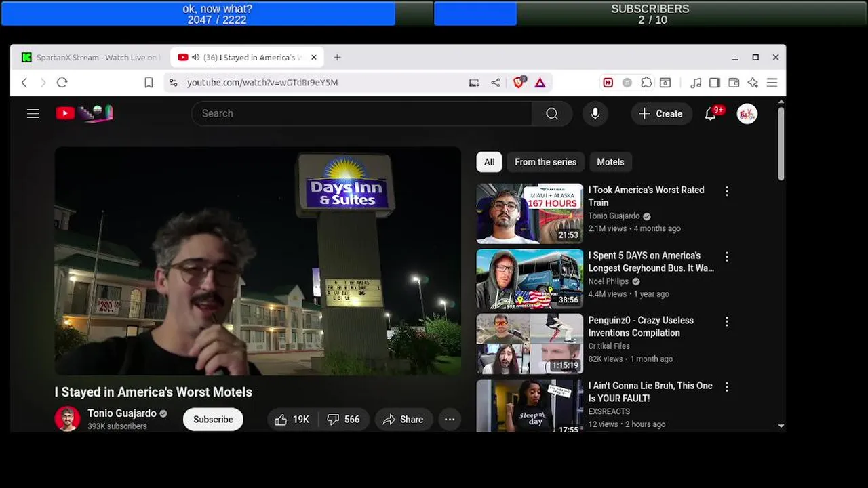Open more actions three-dot button beside Share
Viewport: 868px width, 488px height.
(x=450, y=420)
